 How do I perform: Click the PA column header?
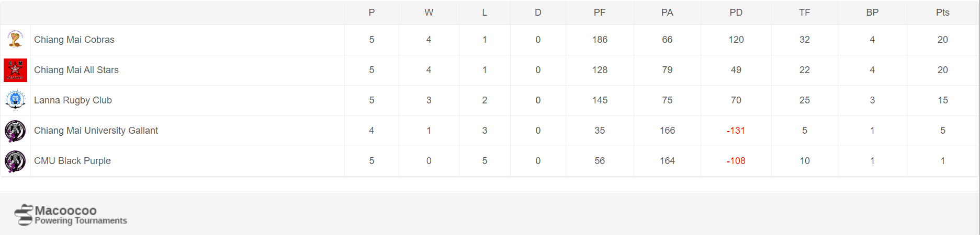tap(667, 13)
